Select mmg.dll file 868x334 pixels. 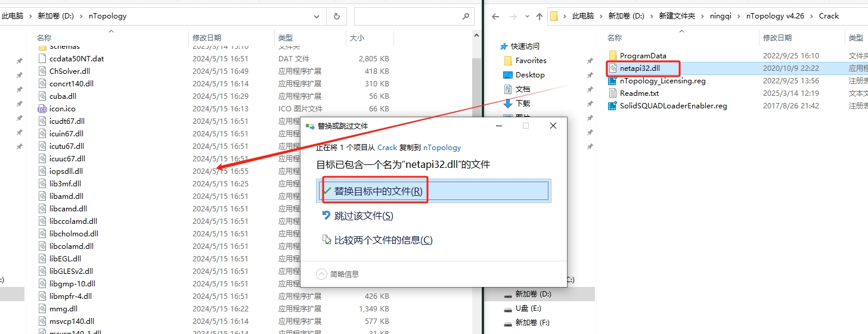pos(63,308)
